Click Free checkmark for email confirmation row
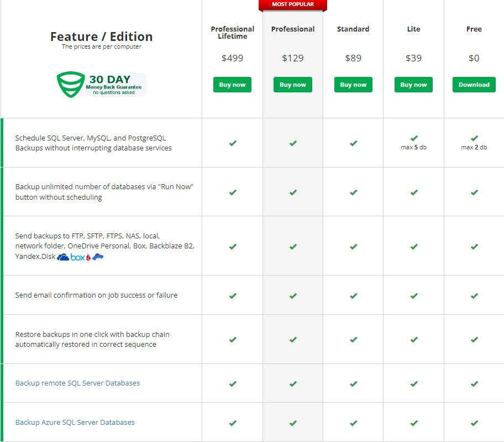Viewport: 504px width, 442px height. (x=474, y=296)
